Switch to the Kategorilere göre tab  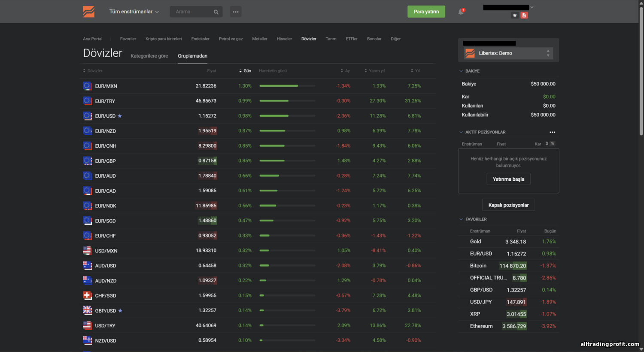[149, 56]
